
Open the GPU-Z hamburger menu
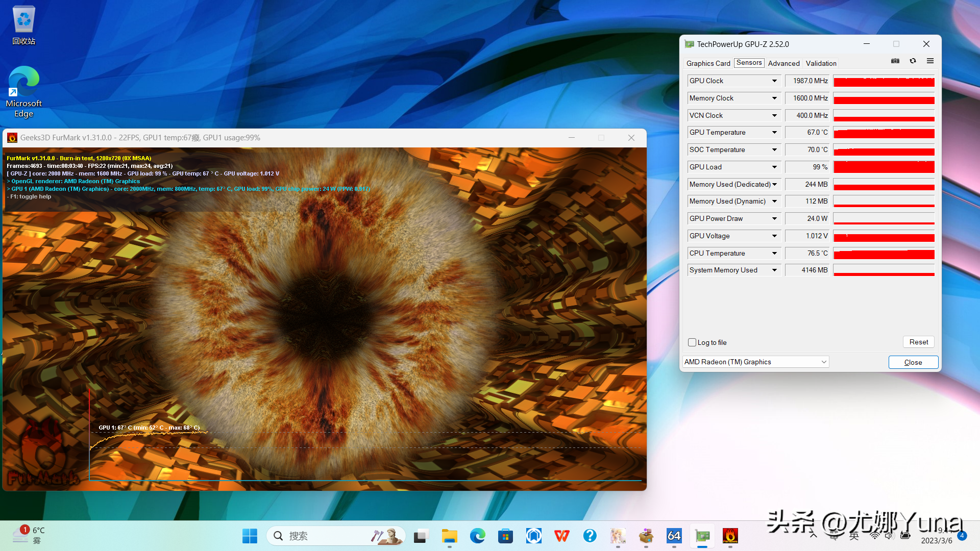(930, 61)
